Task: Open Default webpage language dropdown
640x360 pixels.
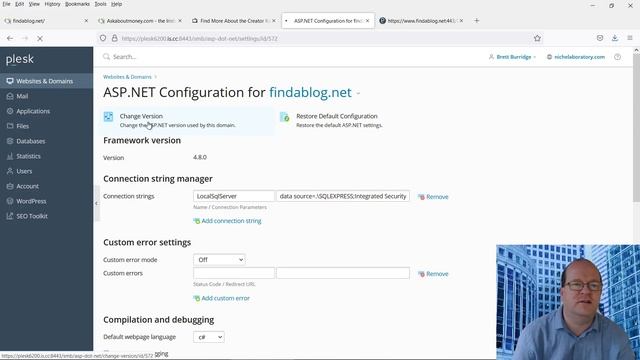Action: click(209, 337)
